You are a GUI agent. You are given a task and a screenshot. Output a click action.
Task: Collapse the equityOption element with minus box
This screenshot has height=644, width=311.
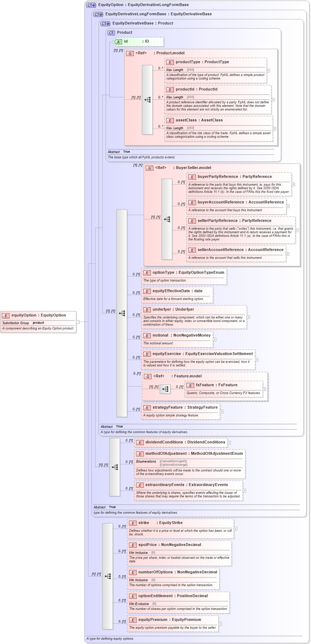coord(78,322)
